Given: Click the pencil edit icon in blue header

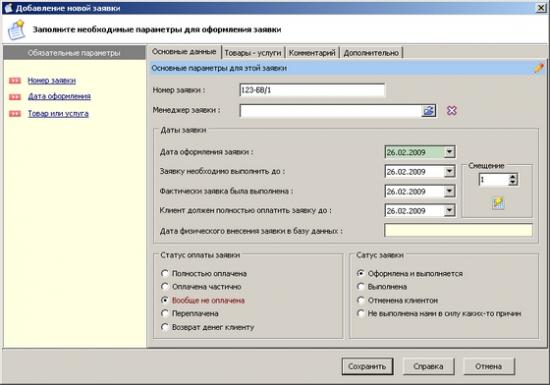Looking at the screenshot, I should pos(539,68).
